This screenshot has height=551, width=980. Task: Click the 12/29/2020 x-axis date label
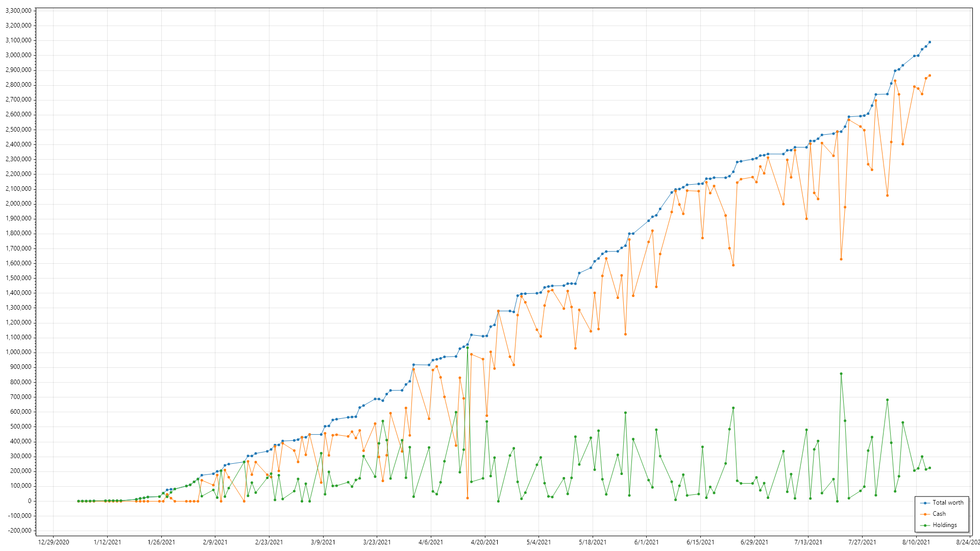54,542
